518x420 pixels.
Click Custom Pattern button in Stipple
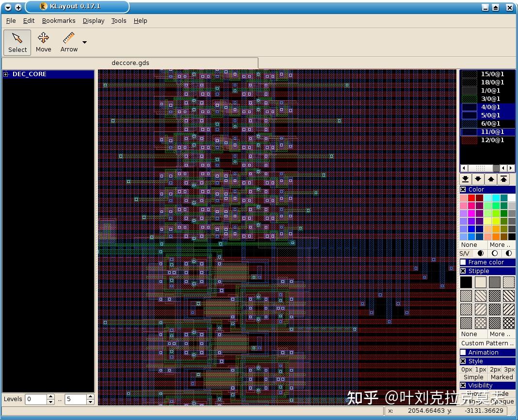pyautogui.click(x=487, y=343)
